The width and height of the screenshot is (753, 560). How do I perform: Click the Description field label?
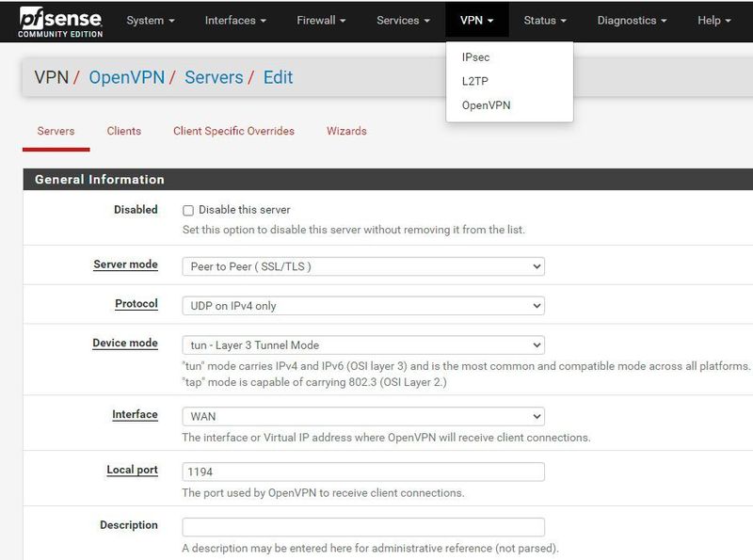[x=129, y=525]
